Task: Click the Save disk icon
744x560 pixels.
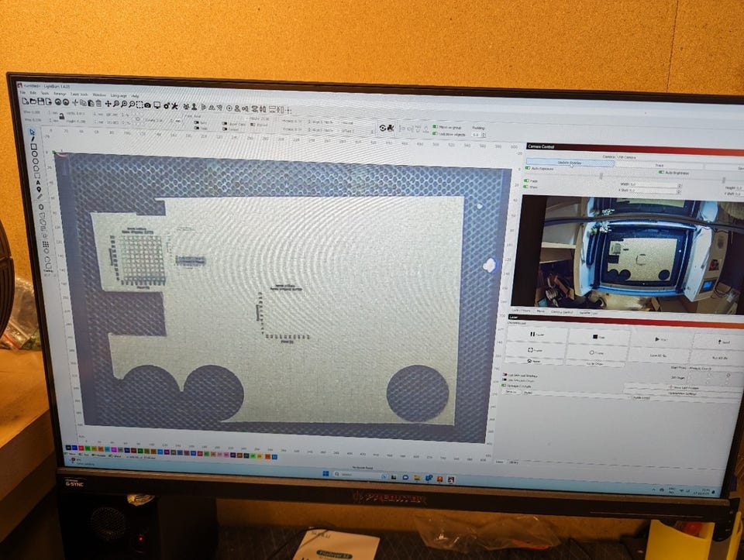Action: click(41, 101)
